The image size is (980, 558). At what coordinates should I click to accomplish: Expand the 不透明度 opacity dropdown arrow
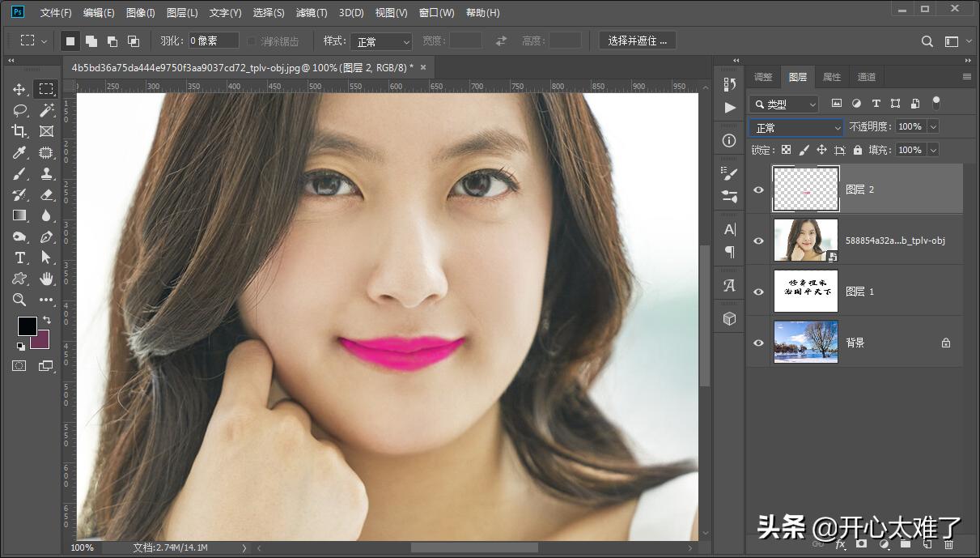(x=933, y=127)
